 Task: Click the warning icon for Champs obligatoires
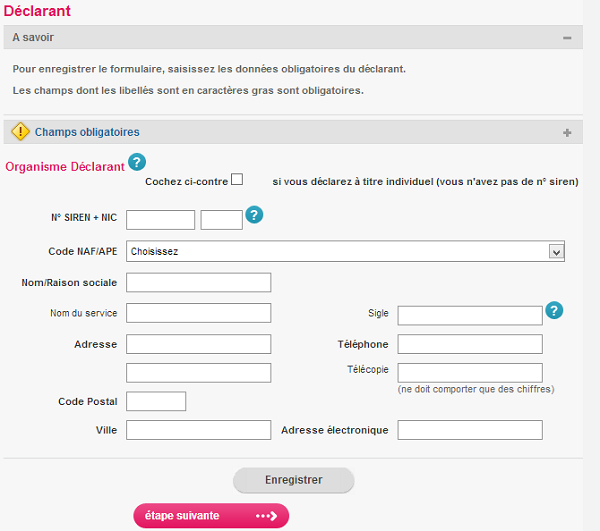pos(20,132)
